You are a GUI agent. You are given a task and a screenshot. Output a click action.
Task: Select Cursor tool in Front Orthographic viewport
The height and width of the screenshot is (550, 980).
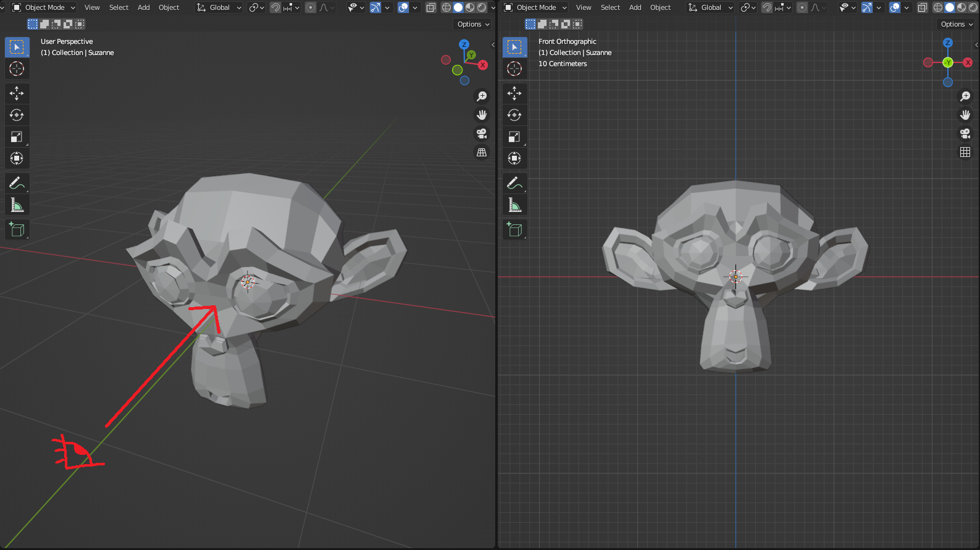click(514, 69)
